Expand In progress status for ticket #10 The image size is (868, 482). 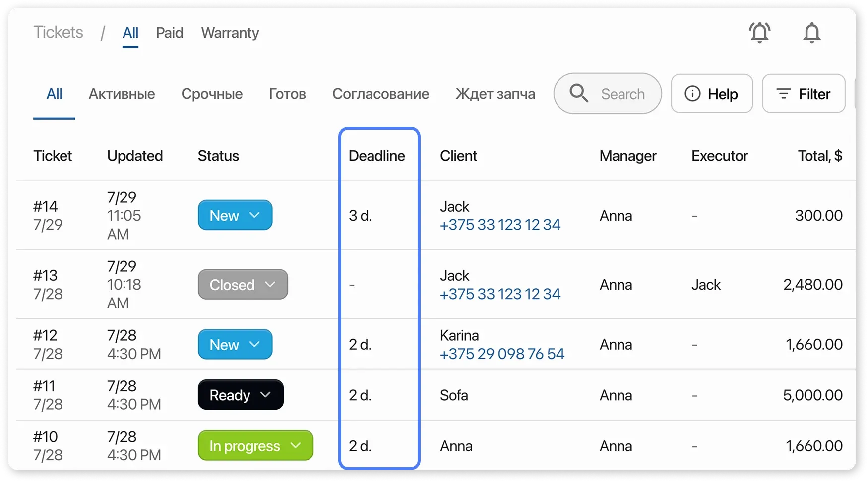point(255,445)
